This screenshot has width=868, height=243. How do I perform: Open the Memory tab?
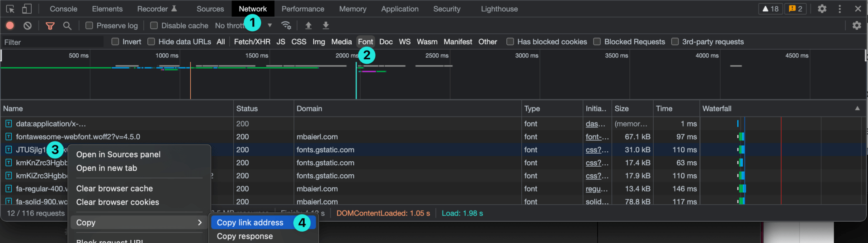[353, 9]
